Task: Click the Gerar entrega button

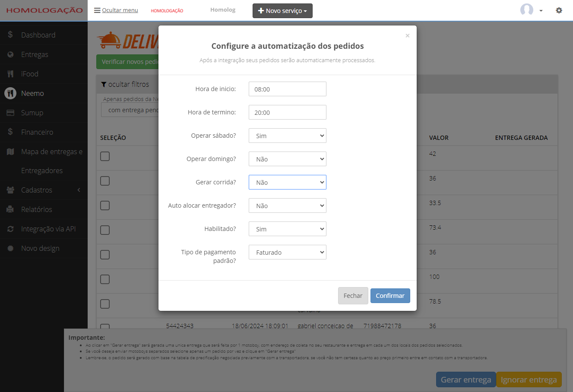Action: [466, 379]
